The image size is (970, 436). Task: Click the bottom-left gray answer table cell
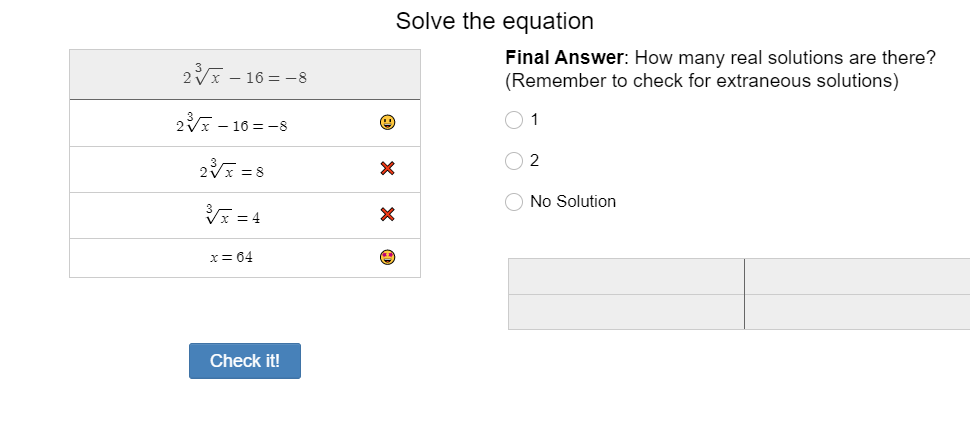[626, 312]
